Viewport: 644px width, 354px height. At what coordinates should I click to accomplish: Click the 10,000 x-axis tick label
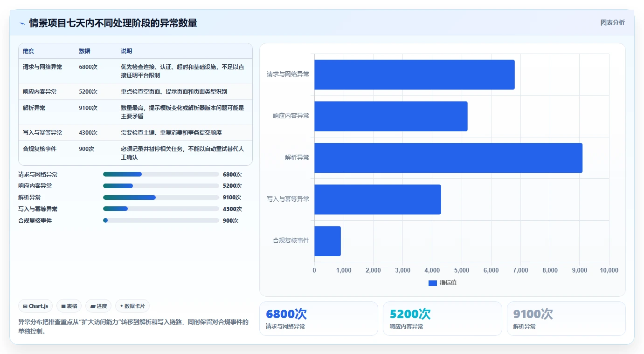click(609, 271)
